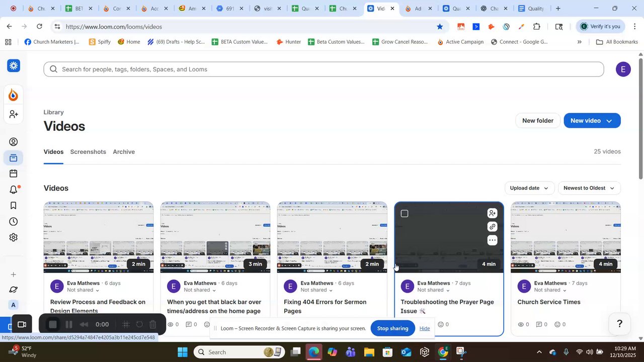Screen dimensions: 644x362
Task: Open Fixing 404 Errors for Sermon Pages title
Action: point(325,307)
